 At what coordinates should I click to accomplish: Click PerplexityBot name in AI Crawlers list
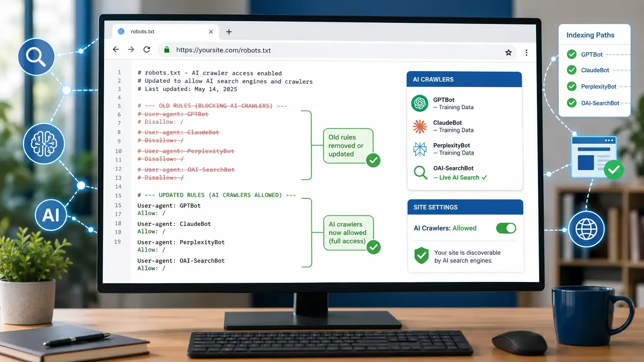click(x=451, y=145)
